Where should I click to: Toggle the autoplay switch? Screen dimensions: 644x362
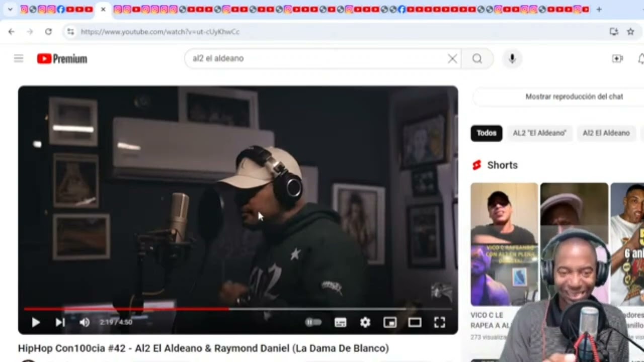313,322
